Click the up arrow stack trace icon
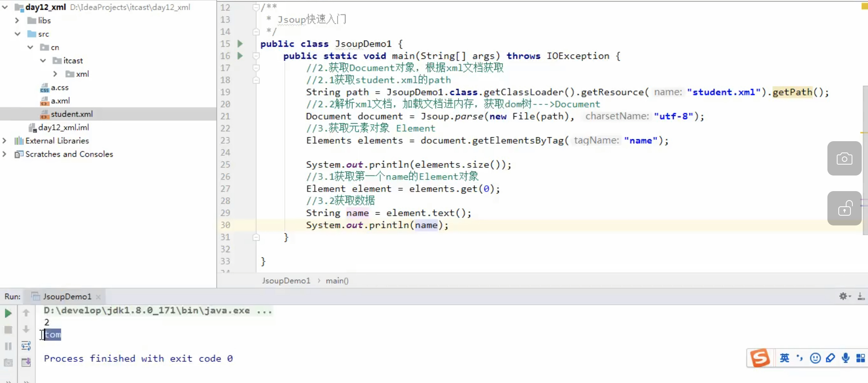The image size is (868, 383). (26, 313)
